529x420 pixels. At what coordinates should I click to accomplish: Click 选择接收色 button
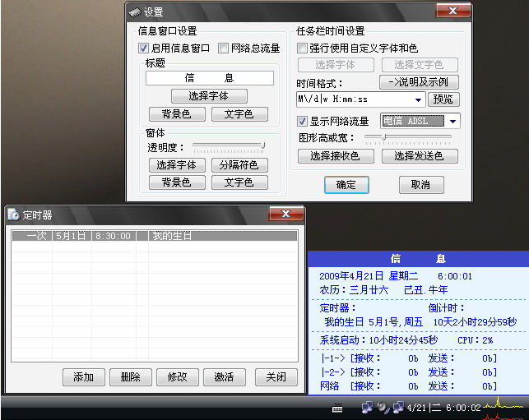click(x=336, y=156)
